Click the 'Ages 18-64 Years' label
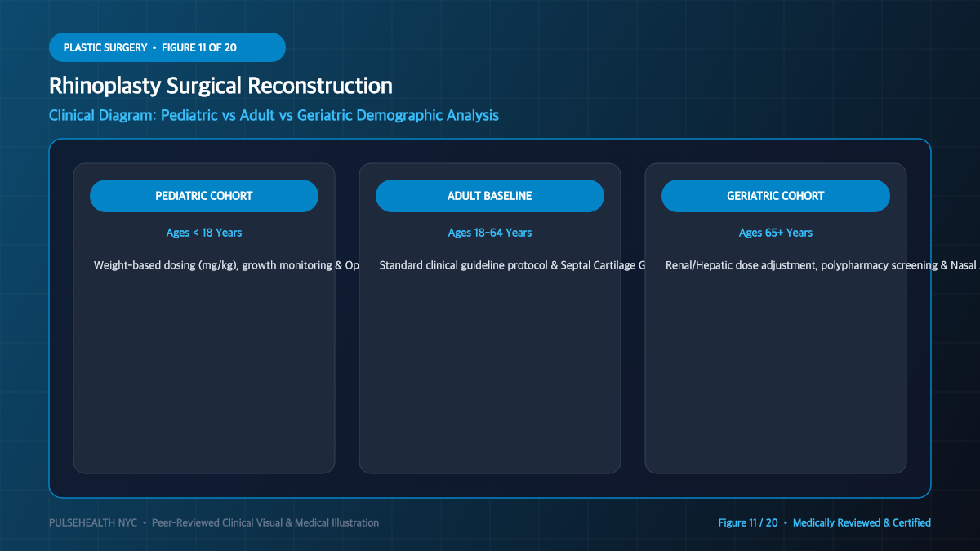Image resolution: width=980 pixels, height=551 pixels. [490, 233]
